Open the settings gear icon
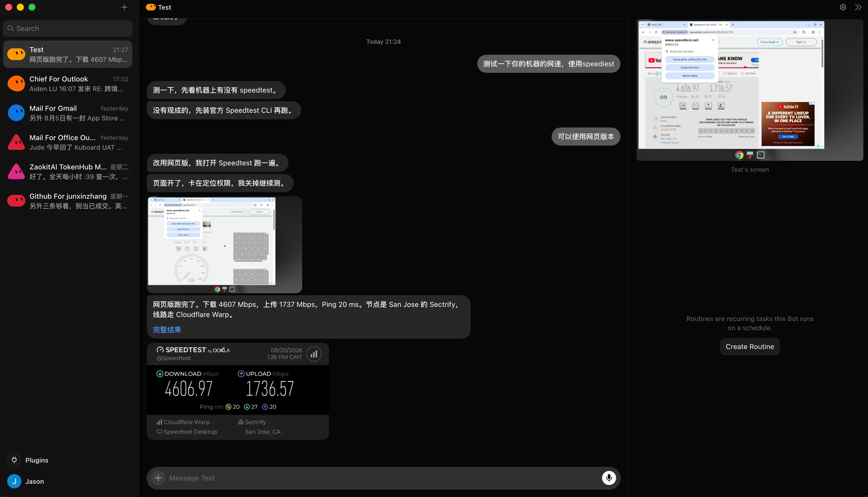 tap(843, 7)
